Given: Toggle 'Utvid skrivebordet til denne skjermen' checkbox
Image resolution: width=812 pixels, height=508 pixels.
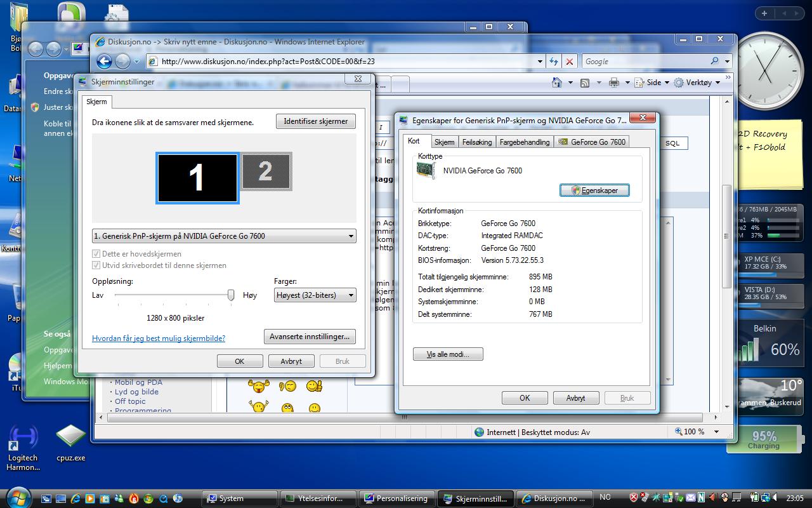Looking at the screenshot, I should tap(96, 265).
